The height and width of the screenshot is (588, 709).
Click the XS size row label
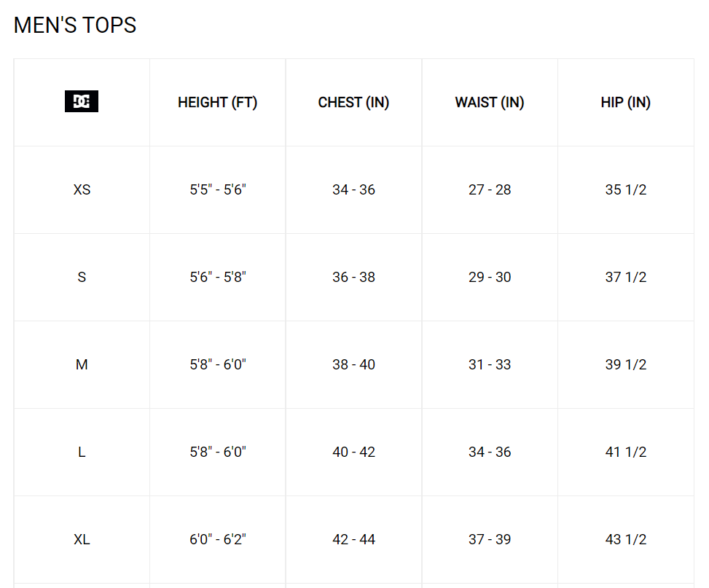point(82,189)
